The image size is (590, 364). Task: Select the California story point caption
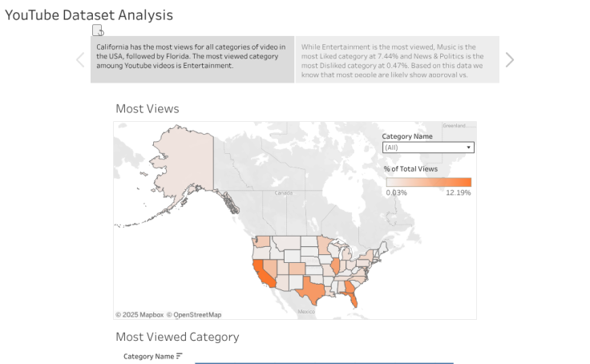tap(192, 59)
